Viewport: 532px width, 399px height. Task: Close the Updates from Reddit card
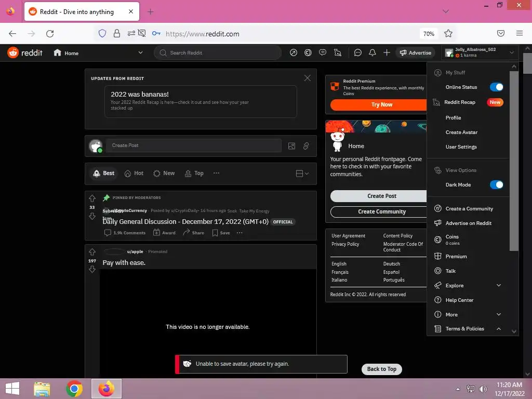[x=308, y=78]
